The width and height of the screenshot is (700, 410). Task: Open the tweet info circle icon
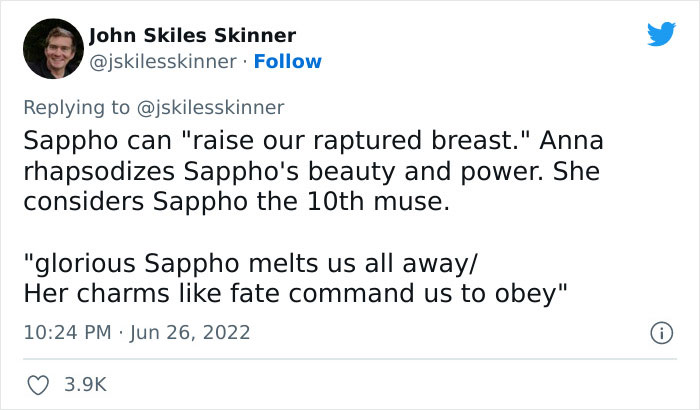pos(661,333)
